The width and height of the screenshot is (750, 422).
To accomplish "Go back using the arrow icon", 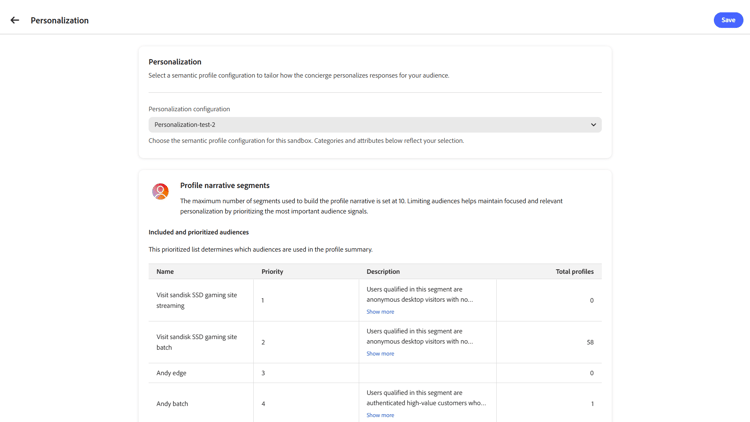I will [15, 20].
